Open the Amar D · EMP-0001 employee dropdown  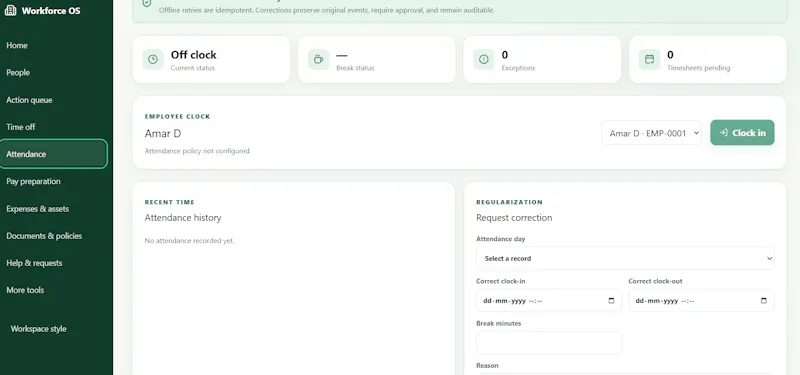point(651,133)
